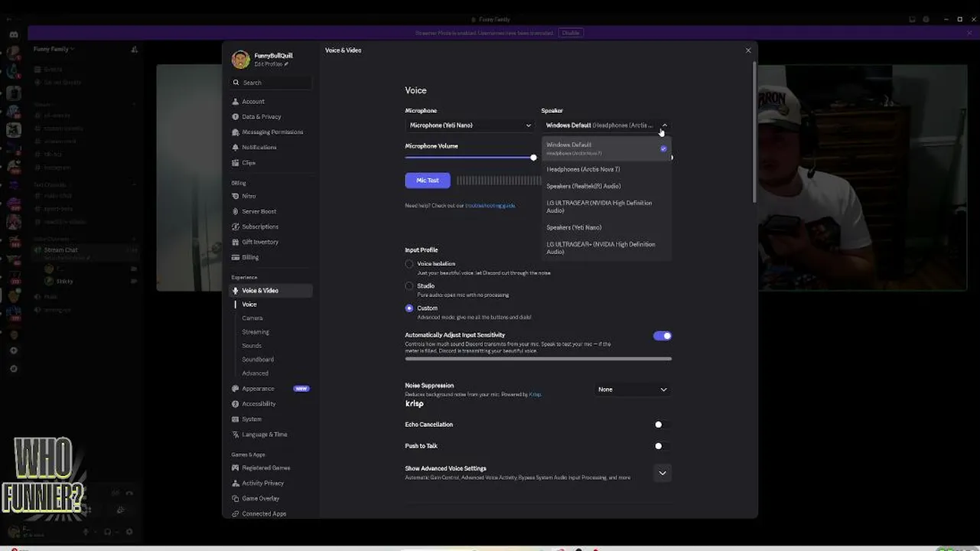Click the Search settings field

(x=272, y=83)
